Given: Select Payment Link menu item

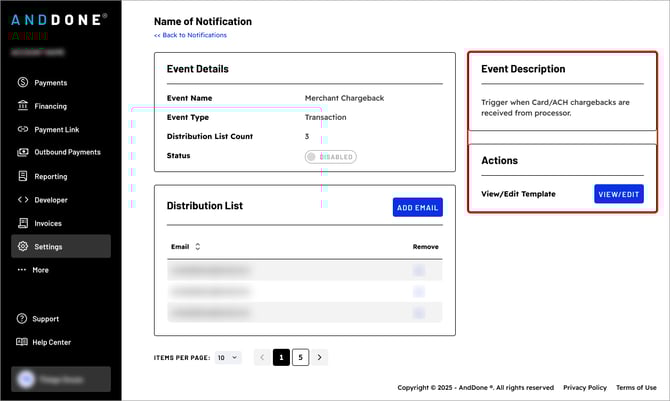Looking at the screenshot, I should click(x=56, y=130).
